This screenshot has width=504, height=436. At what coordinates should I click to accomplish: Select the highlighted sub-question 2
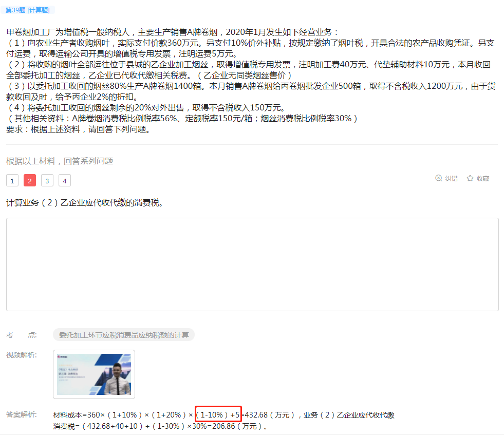pos(30,180)
